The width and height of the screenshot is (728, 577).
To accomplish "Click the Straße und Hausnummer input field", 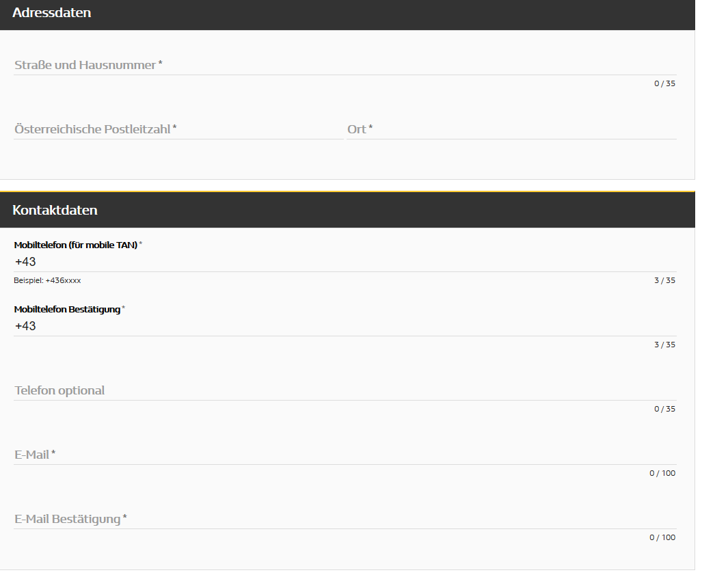I will (x=345, y=65).
